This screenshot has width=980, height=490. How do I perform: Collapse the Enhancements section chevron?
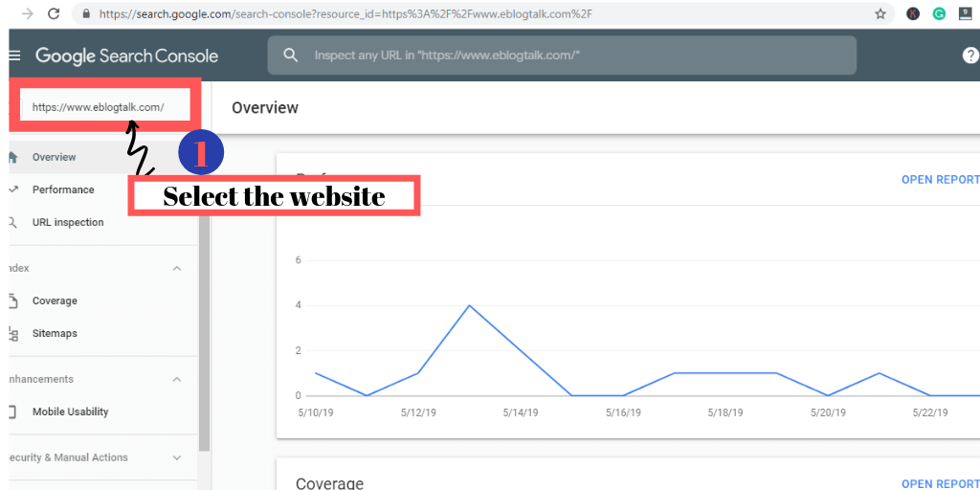click(x=177, y=379)
